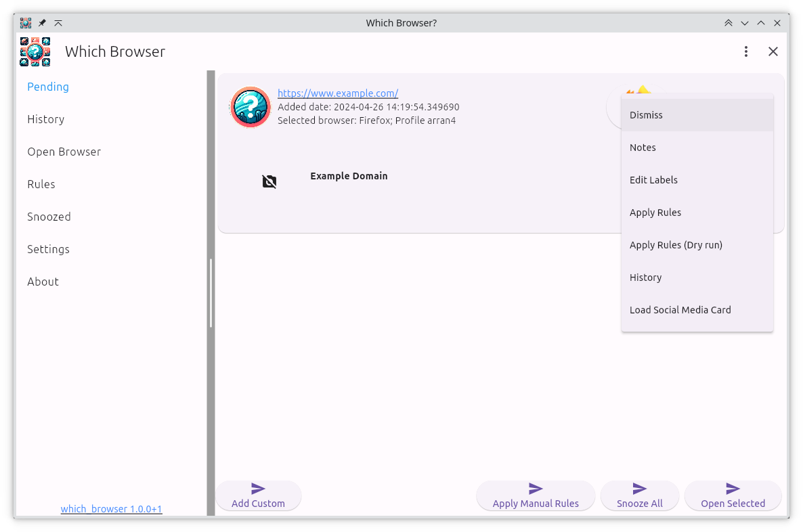Click the three-dot overflow menu in header
Image resolution: width=803 pixels, height=532 pixels.
[745, 51]
